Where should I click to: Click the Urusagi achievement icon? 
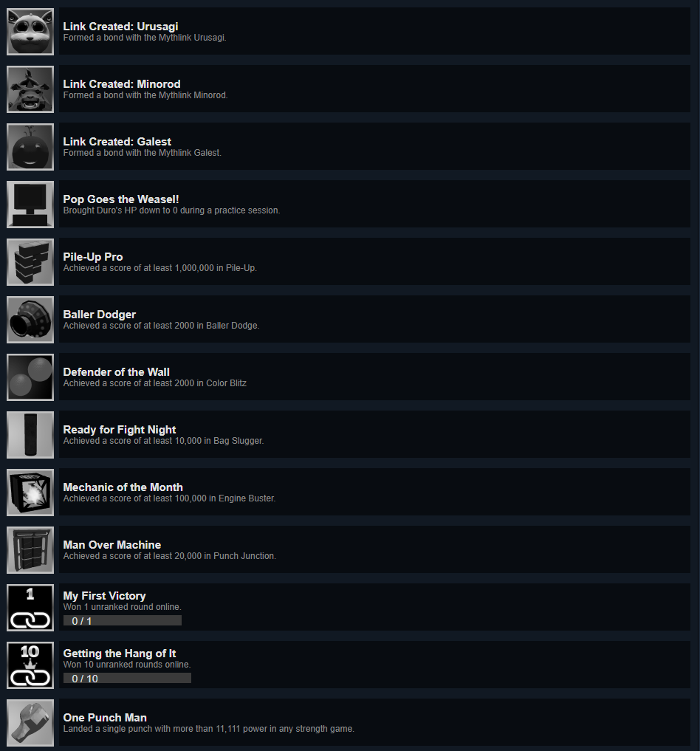click(x=30, y=32)
